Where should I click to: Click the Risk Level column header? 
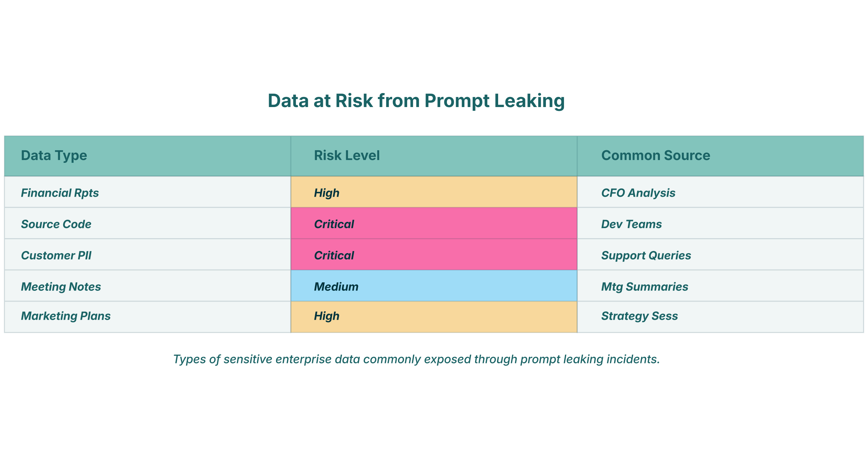(x=347, y=156)
